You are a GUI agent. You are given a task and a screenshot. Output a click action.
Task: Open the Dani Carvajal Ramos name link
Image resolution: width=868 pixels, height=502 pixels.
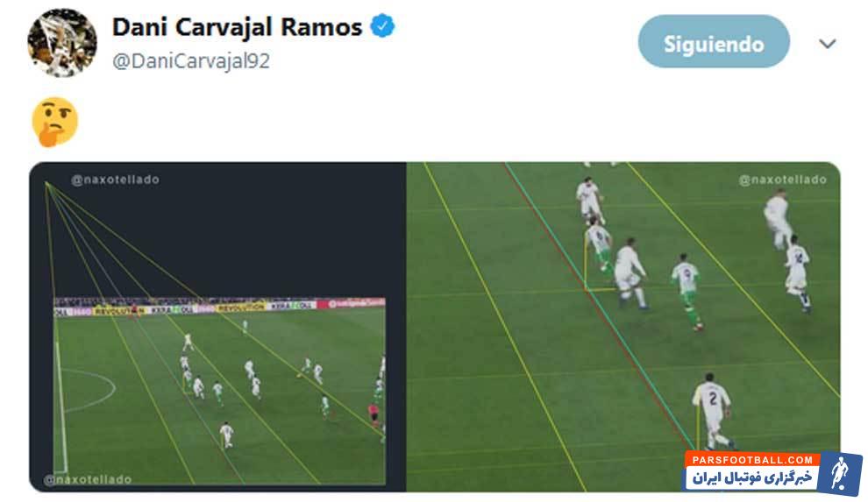pyautogui.click(x=237, y=27)
